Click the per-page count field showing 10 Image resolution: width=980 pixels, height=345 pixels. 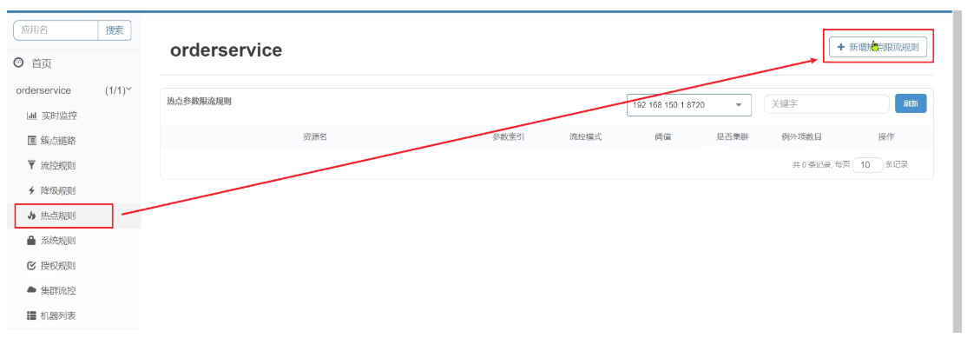coord(867,164)
